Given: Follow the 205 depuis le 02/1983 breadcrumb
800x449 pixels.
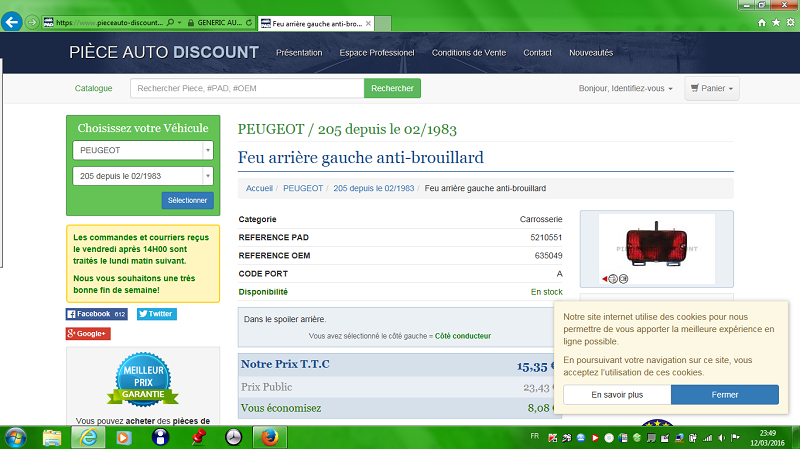Looking at the screenshot, I should (373, 188).
